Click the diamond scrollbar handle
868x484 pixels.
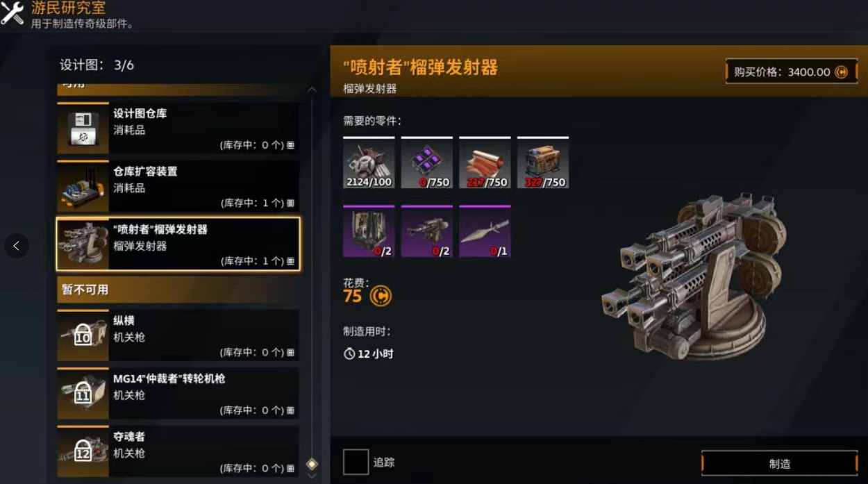tap(312, 464)
